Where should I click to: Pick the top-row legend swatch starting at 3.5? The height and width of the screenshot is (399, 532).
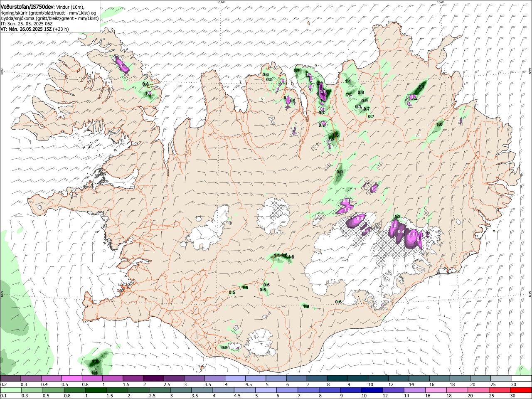point(214,378)
